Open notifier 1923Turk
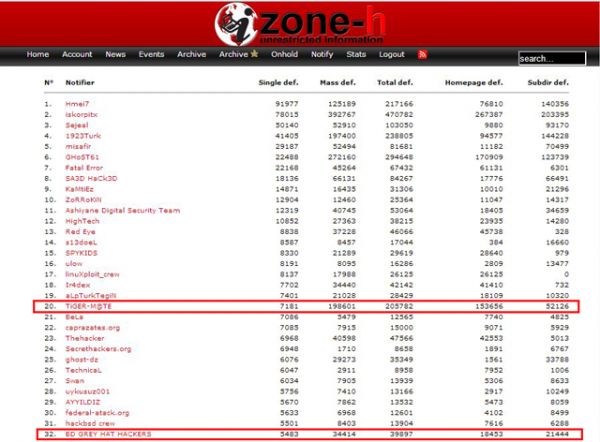Viewport: 600px width, 442px height. tap(83, 136)
